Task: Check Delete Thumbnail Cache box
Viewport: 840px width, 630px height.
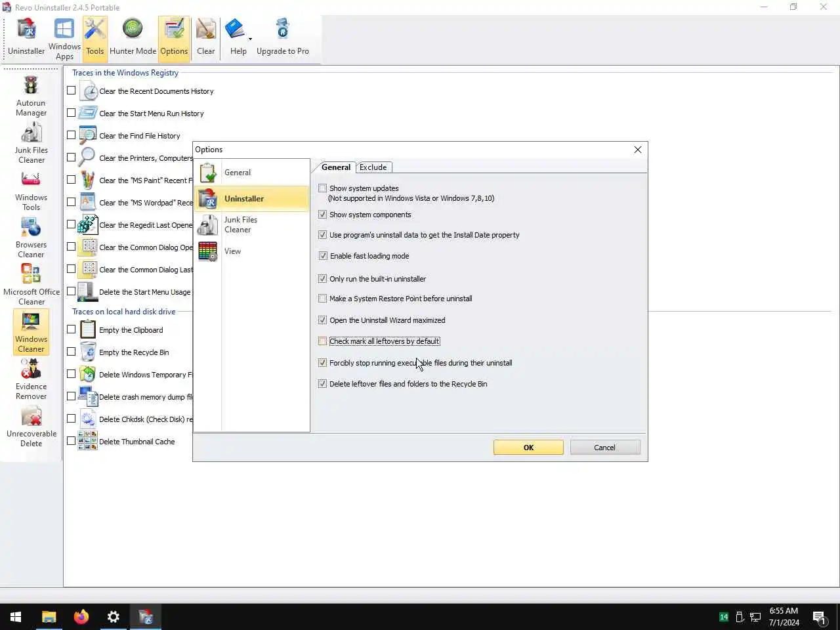Action: pyautogui.click(x=72, y=441)
